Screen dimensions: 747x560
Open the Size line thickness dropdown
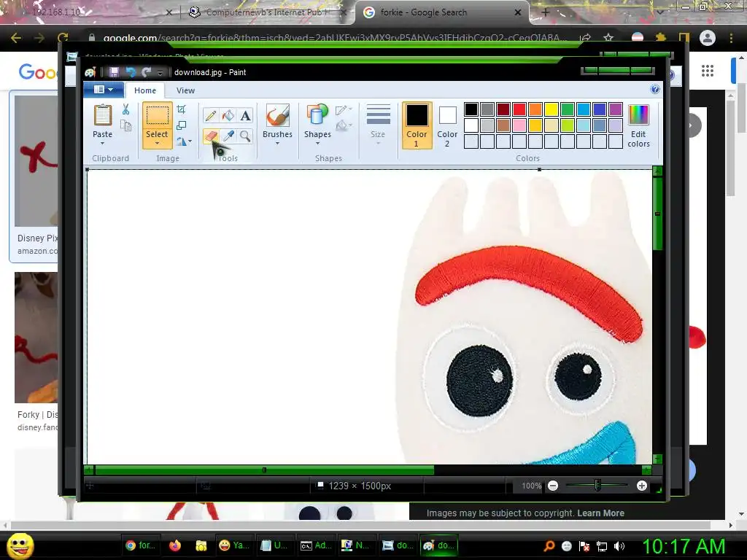click(x=378, y=125)
